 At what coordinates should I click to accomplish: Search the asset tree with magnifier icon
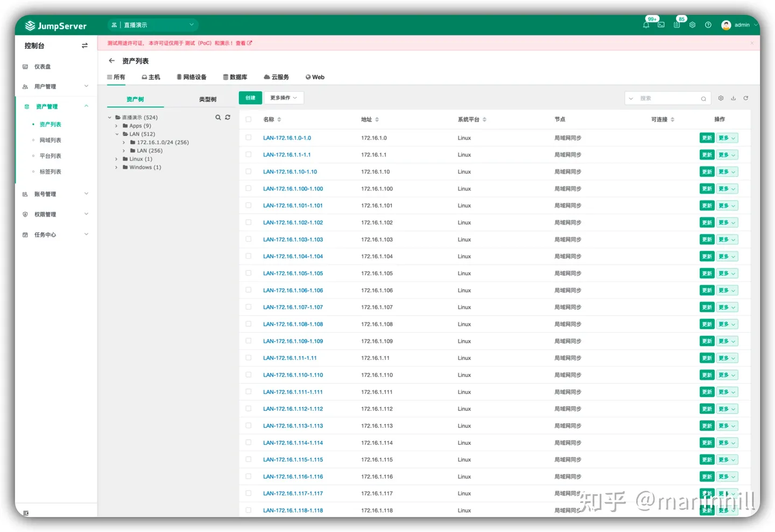(218, 117)
